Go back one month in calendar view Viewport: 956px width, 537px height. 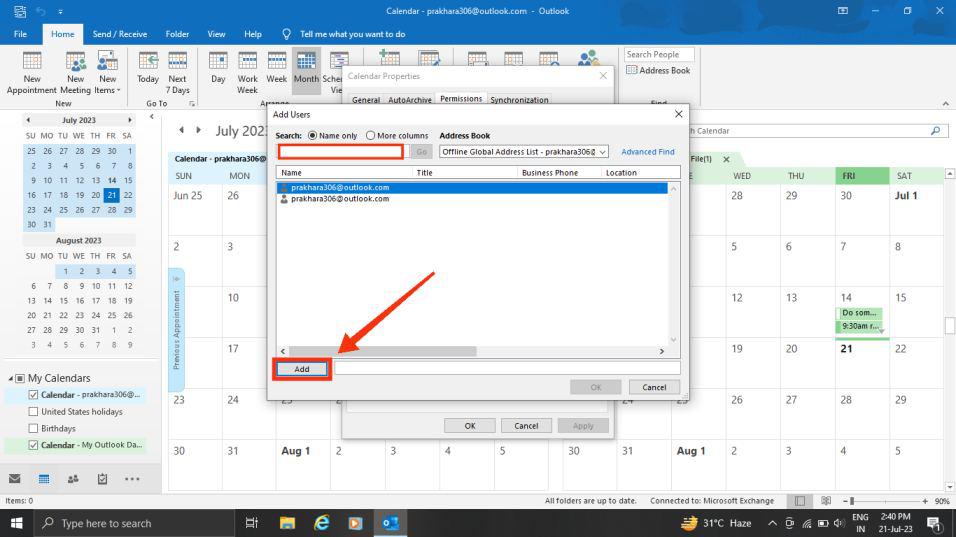pyautogui.click(x=182, y=130)
